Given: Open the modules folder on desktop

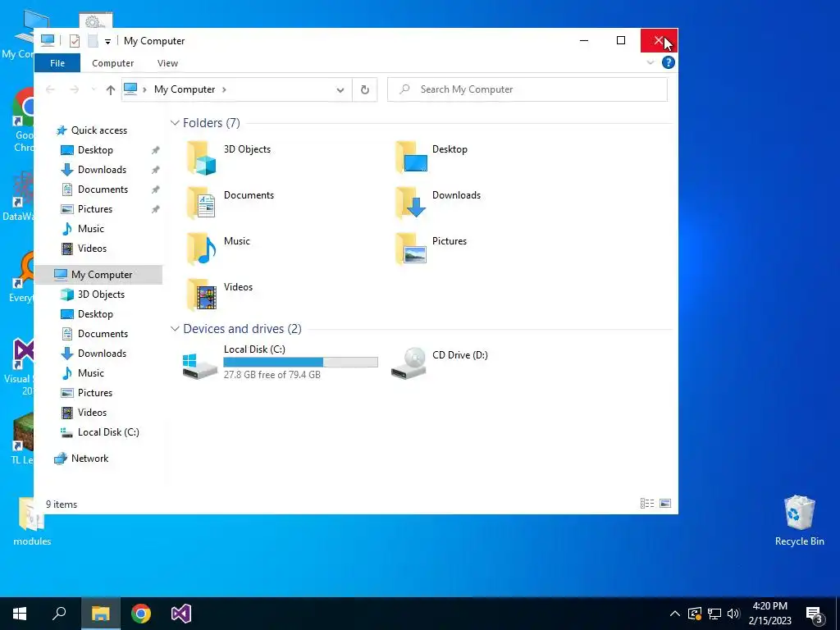Looking at the screenshot, I should (32, 521).
